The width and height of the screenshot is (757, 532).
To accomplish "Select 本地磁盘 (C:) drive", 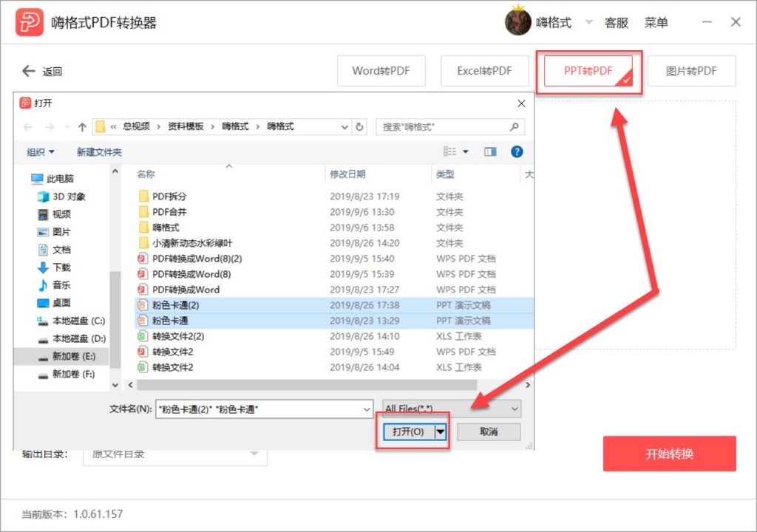I will (71, 321).
